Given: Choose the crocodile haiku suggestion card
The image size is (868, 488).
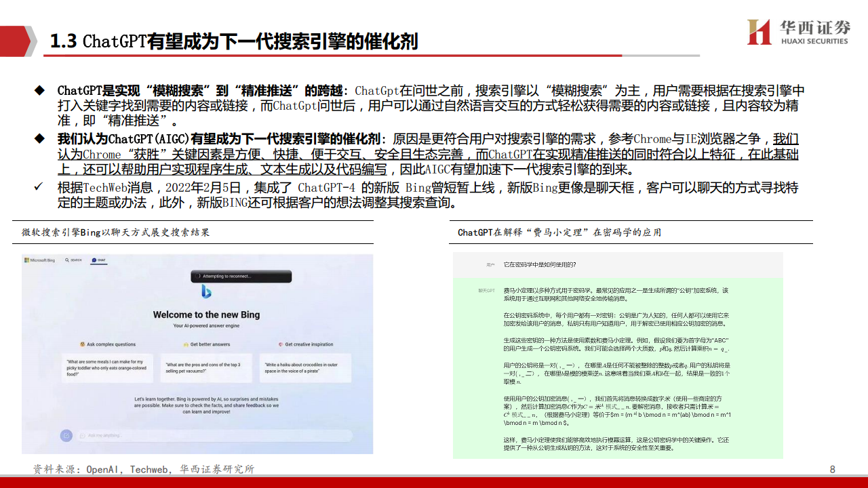Looking at the screenshot, I should (x=304, y=368).
